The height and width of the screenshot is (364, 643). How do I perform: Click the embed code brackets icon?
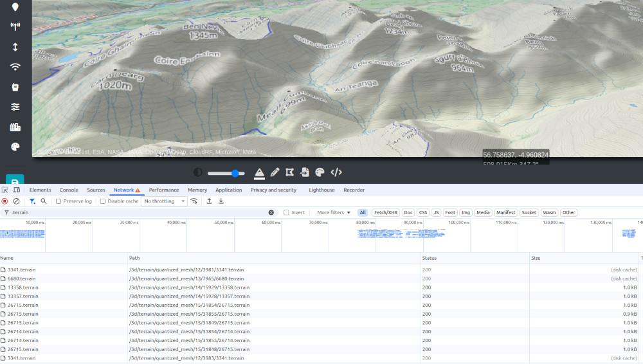336,172
